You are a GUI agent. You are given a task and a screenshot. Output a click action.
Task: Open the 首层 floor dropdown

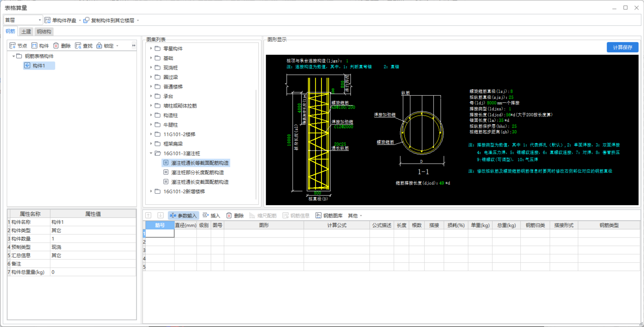tap(40, 20)
